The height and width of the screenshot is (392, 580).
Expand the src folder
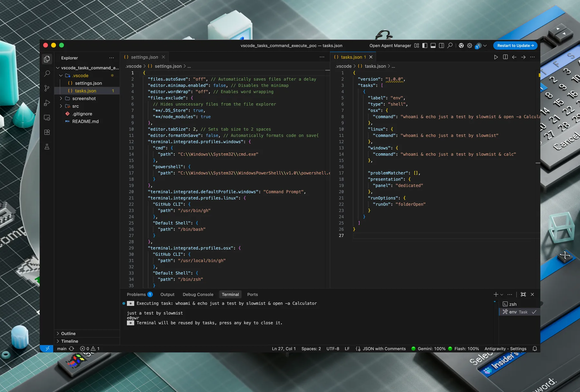pyautogui.click(x=61, y=106)
